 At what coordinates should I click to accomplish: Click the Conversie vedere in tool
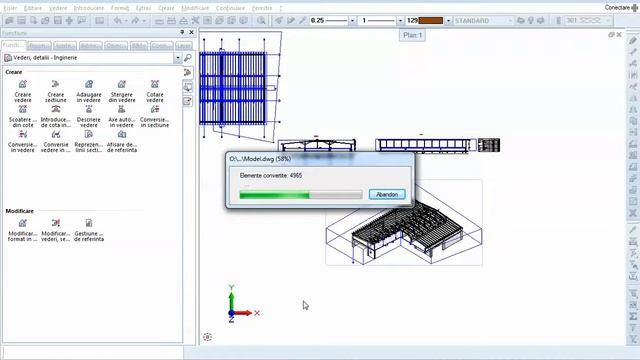click(56, 141)
